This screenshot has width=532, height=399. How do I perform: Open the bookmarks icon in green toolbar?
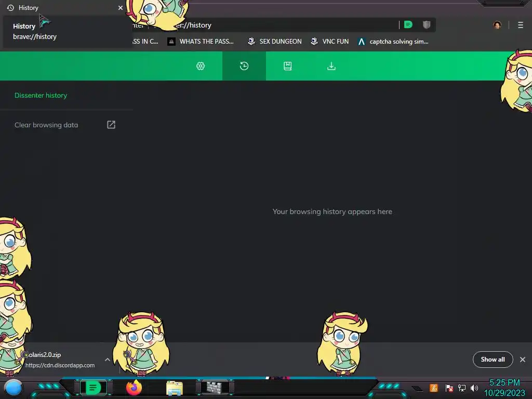288,66
